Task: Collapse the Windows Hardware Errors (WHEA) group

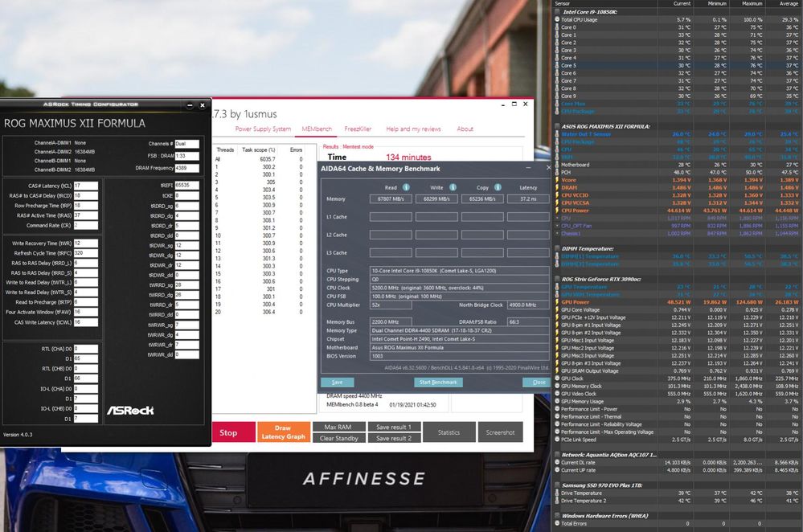Action: coord(557,516)
